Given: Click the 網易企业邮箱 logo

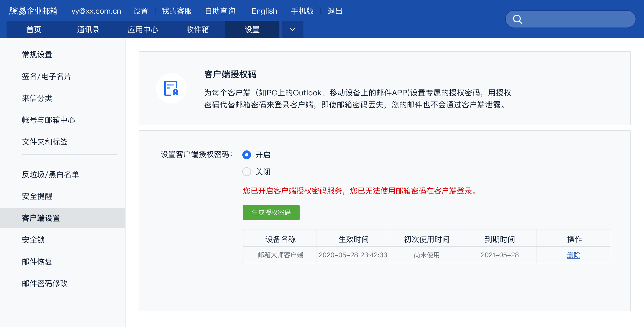Looking at the screenshot, I should (x=33, y=11).
